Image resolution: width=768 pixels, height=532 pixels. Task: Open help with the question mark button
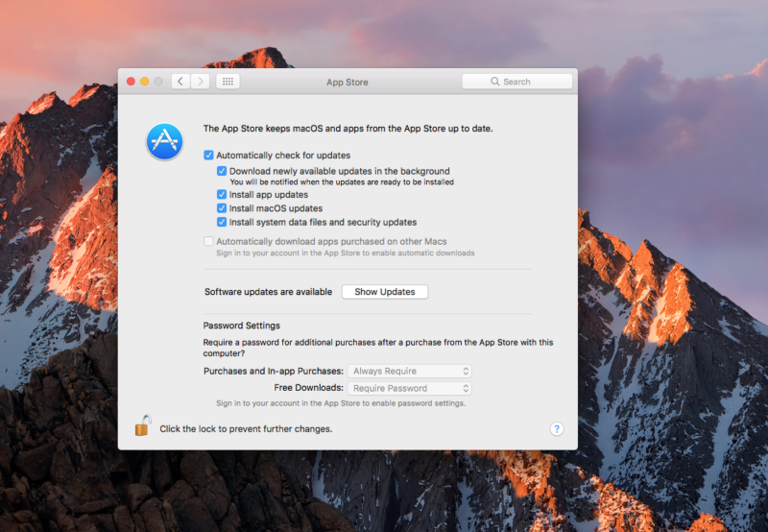pos(557,429)
